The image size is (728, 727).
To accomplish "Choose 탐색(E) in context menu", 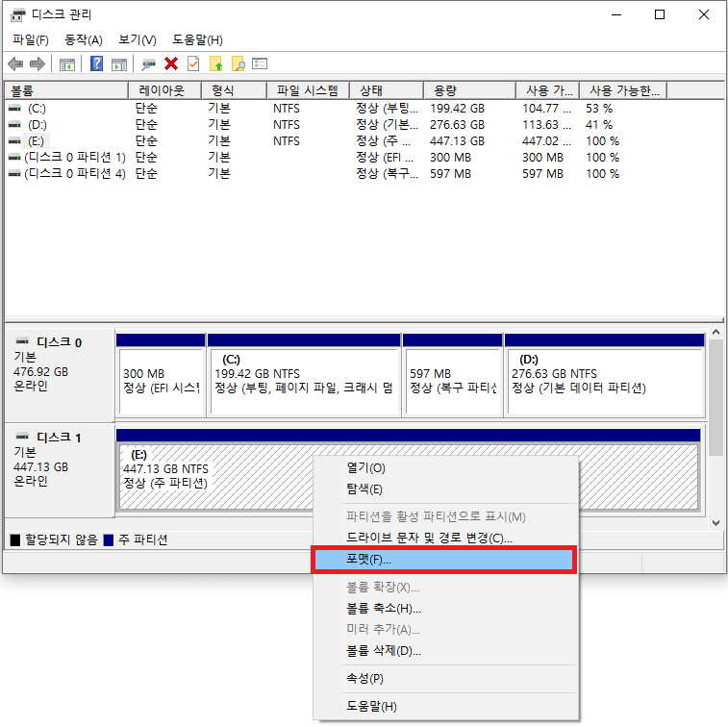I will (445, 489).
